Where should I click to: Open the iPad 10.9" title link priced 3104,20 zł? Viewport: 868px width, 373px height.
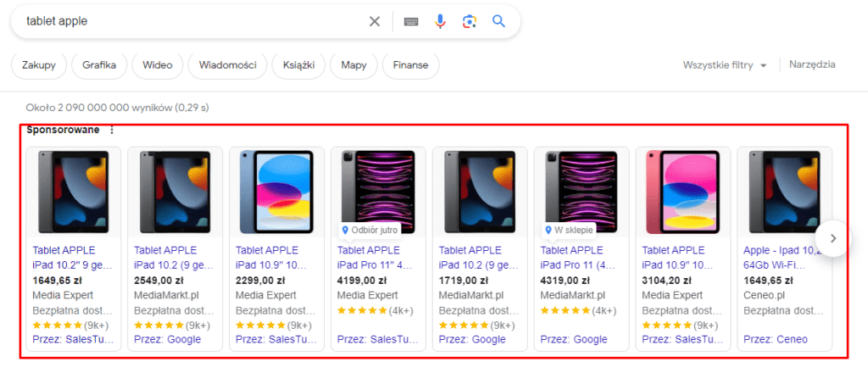(x=682, y=258)
